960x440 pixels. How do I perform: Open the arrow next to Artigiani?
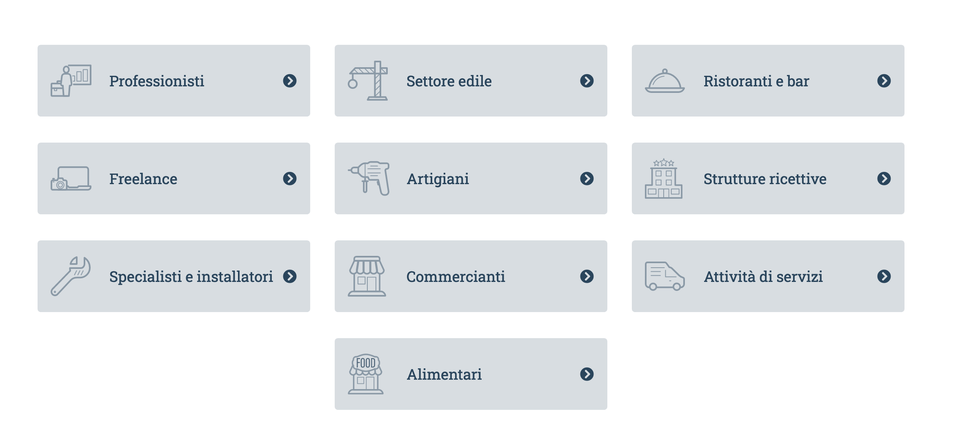(x=587, y=178)
